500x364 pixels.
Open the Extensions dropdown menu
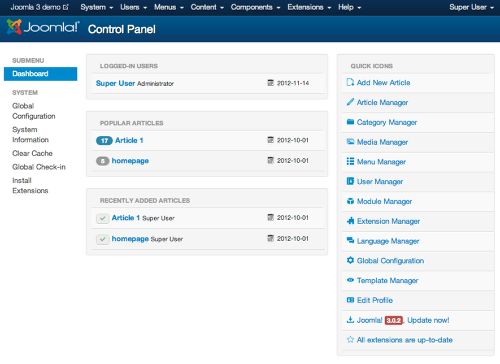(x=309, y=7)
